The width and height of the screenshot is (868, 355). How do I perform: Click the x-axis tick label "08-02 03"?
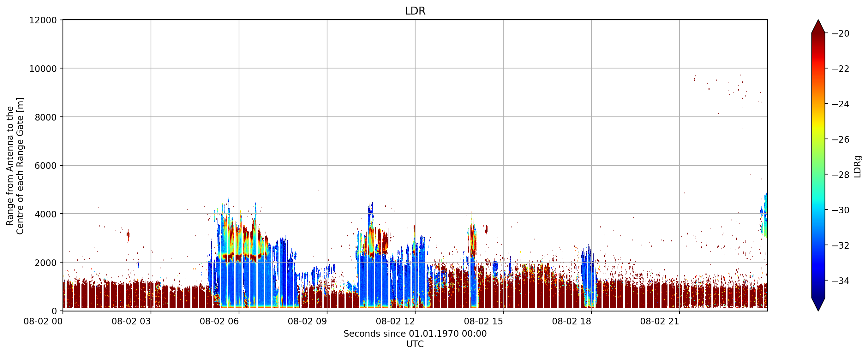(x=131, y=321)
